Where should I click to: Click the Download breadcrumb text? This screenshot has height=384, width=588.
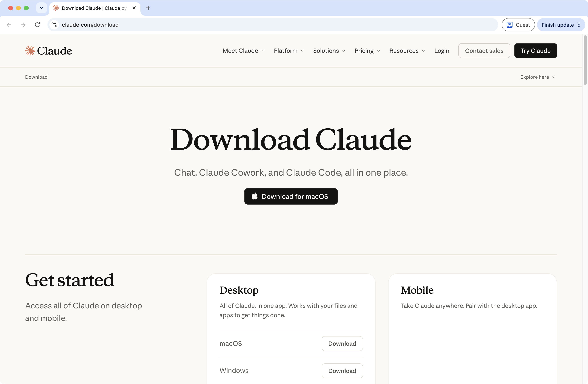pyautogui.click(x=36, y=77)
